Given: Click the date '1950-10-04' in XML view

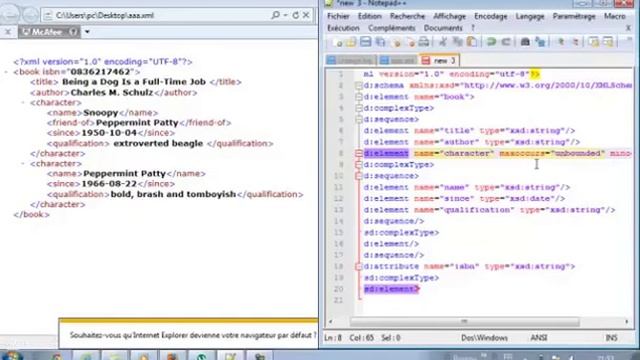Looking at the screenshot, I should [x=109, y=133].
